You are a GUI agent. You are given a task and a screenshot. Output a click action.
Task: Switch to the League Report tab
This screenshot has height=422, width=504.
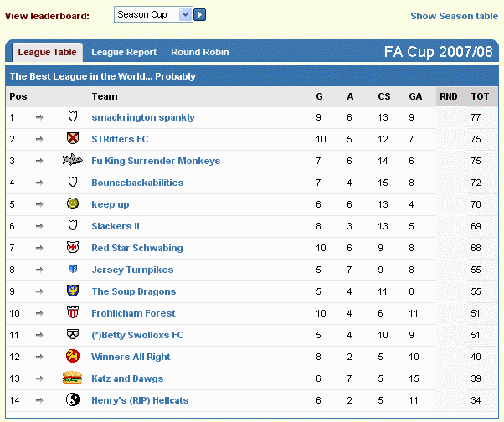[x=124, y=52]
